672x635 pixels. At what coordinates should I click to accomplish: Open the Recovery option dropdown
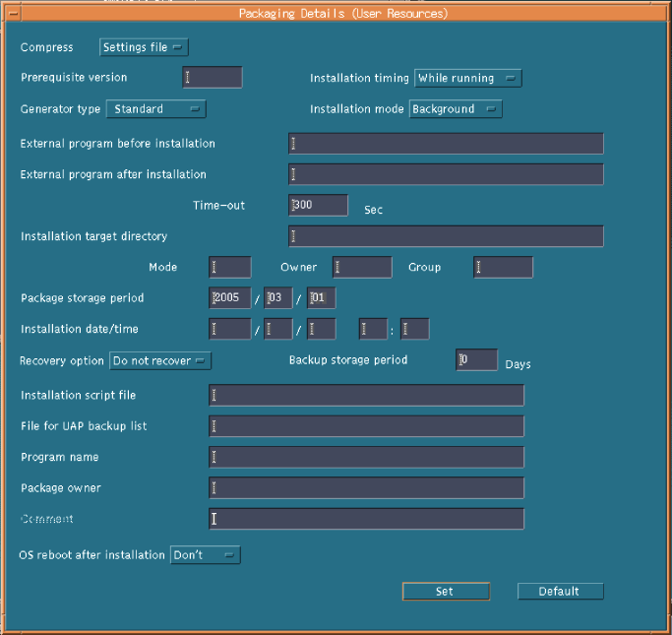(160, 361)
